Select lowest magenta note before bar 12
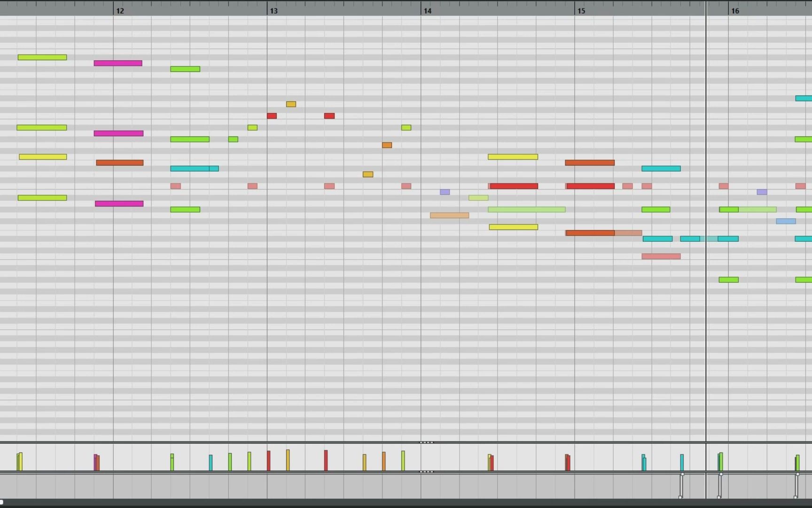Screen dimensions: 812x508 pyautogui.click(x=119, y=204)
